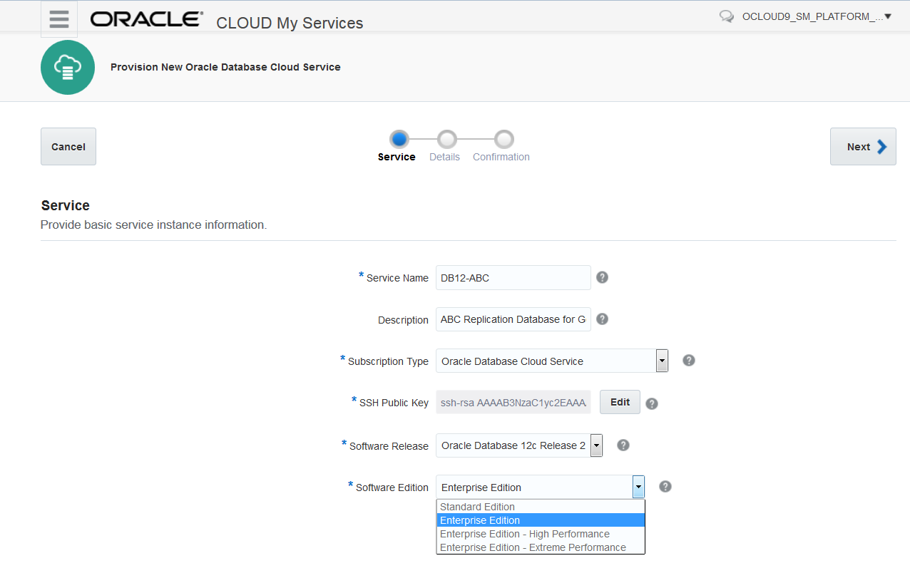View help for Subscription Type field

click(688, 360)
